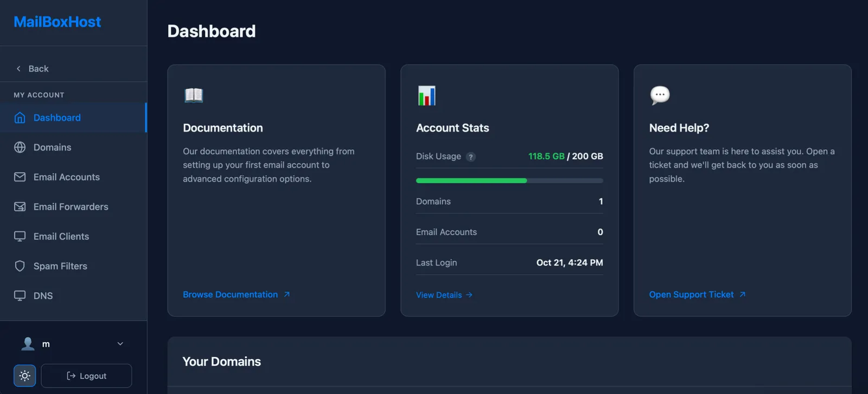This screenshot has height=394, width=868.
Task: Click the speech bubble Need Help icon
Action: click(x=660, y=95)
